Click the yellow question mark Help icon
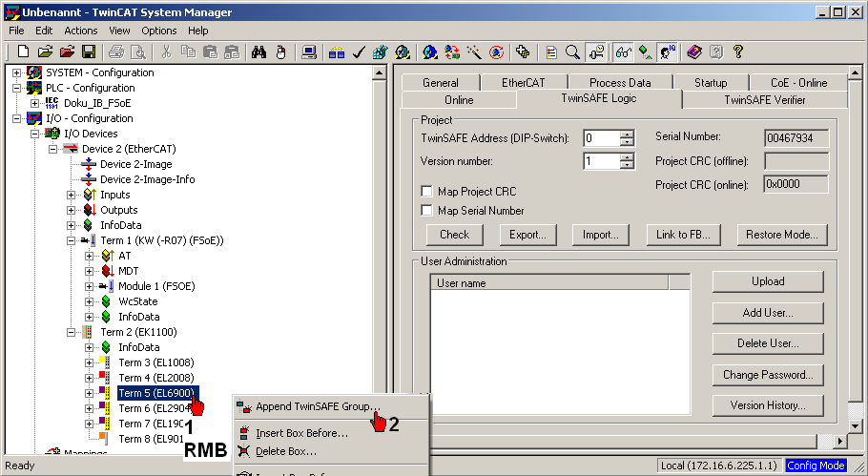Screen dimensions: 868x476 pos(738,52)
